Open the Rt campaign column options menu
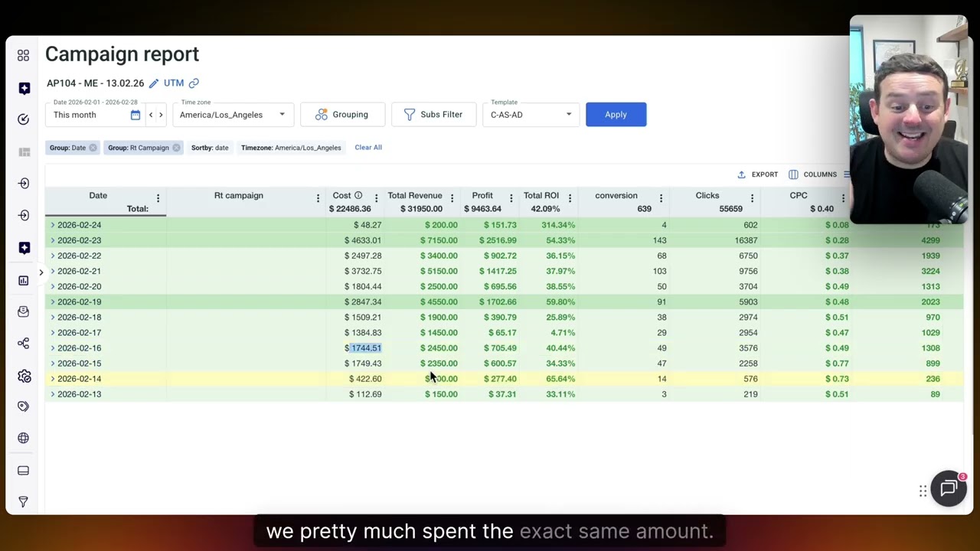 click(318, 199)
